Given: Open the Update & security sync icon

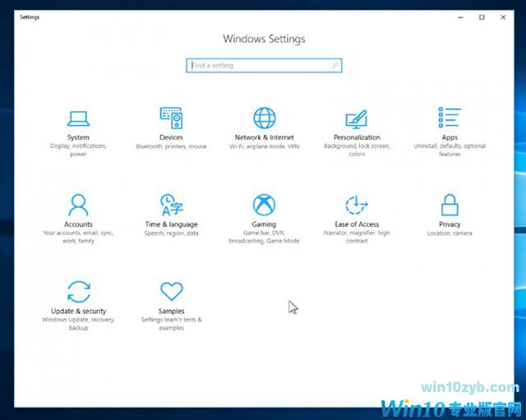Looking at the screenshot, I should tap(79, 292).
